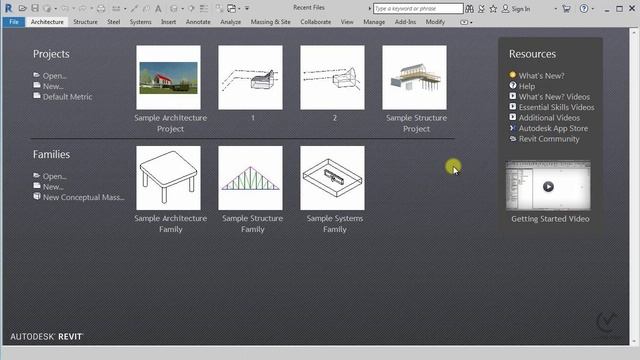The width and height of the screenshot is (640, 360).
Task: Switch to the Modify ribbon tab
Action: pos(435,22)
